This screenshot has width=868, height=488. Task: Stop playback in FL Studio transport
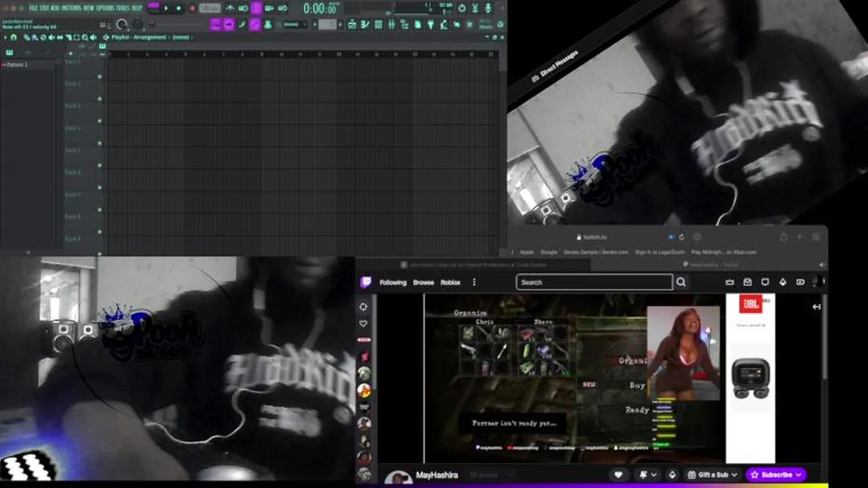click(x=179, y=8)
